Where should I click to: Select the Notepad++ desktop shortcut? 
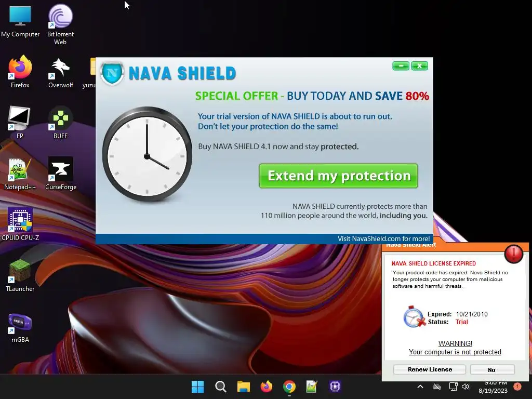click(x=20, y=174)
